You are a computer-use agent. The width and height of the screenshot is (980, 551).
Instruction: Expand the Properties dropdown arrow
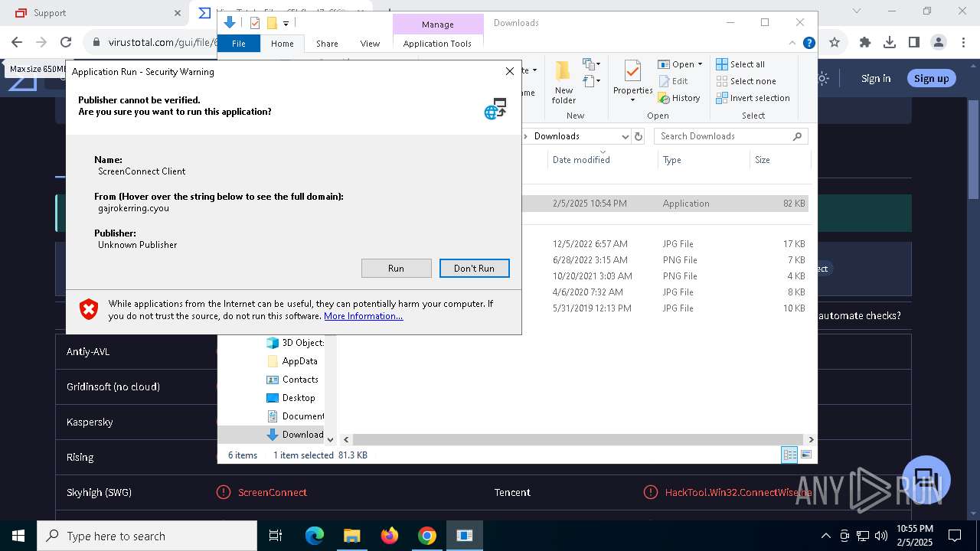[632, 100]
